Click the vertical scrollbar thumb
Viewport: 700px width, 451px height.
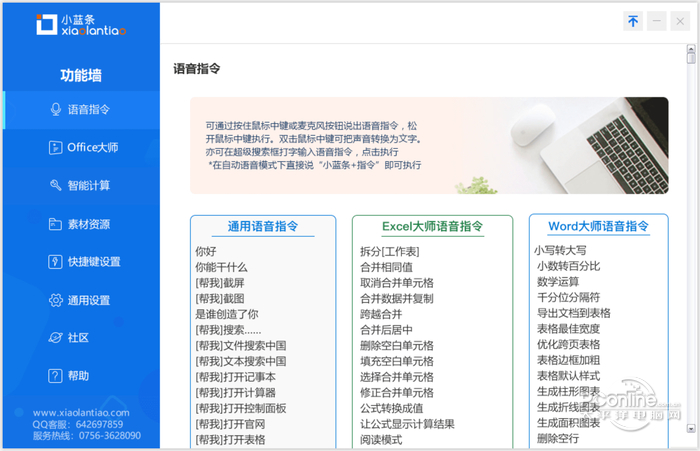pos(691,58)
